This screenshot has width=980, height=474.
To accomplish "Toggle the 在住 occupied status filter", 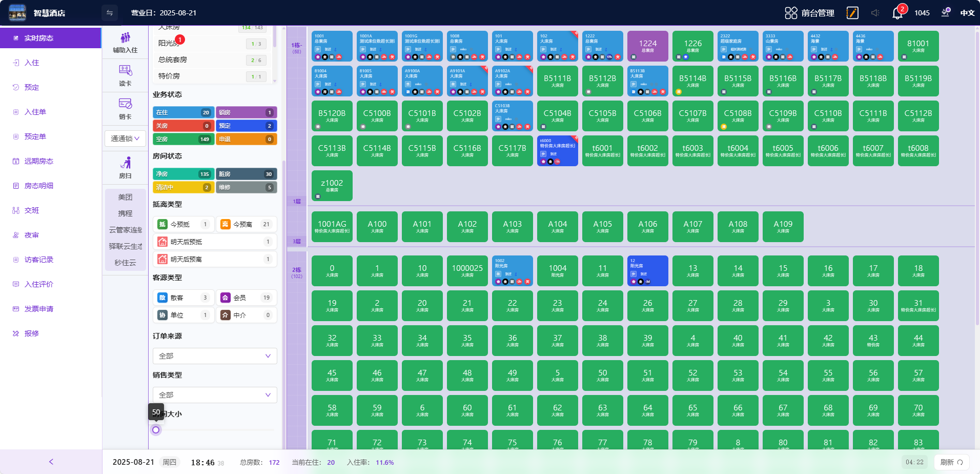I will 183,112.
